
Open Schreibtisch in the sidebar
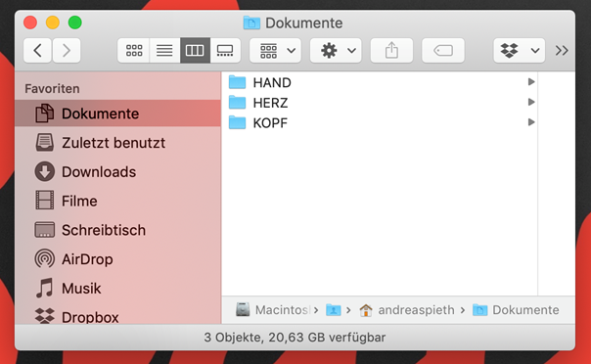click(117, 230)
